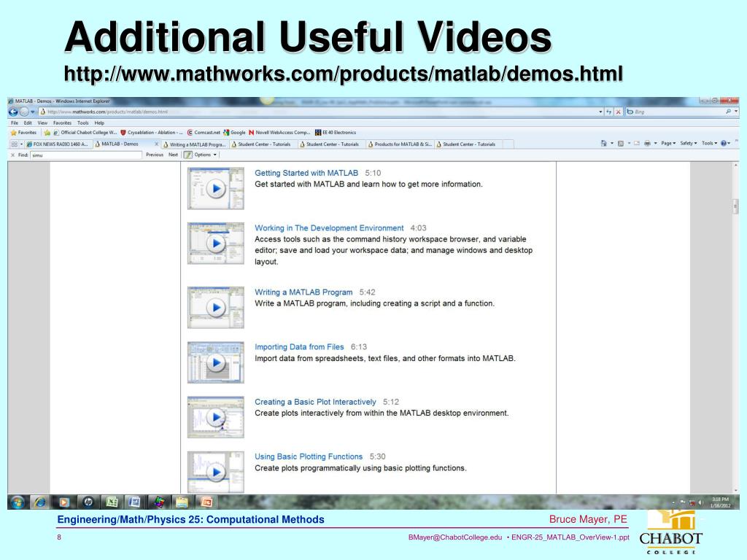Click the Find text field containing simu
Viewport: 747px width, 560px height.
(x=86, y=155)
